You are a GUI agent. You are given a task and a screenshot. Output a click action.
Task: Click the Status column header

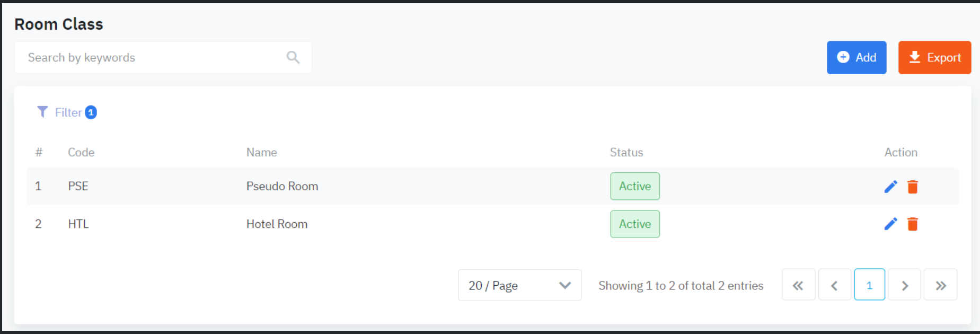pos(626,153)
